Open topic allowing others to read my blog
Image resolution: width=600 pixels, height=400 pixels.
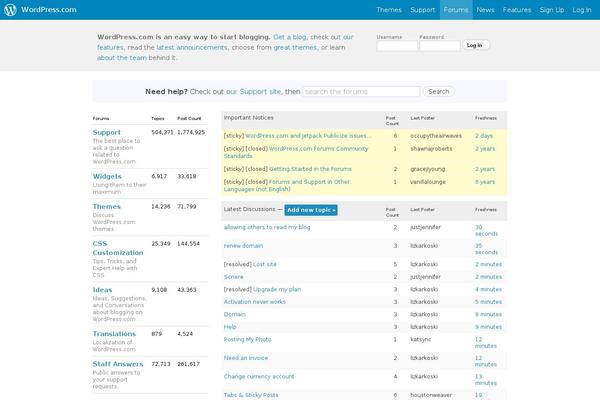point(267,227)
